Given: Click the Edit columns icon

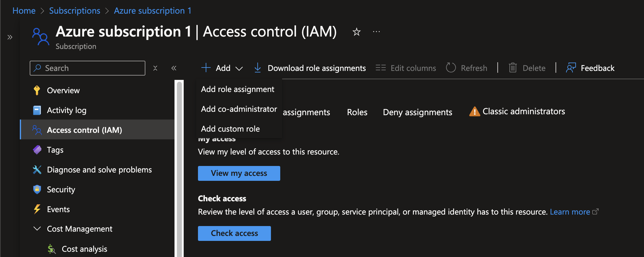Looking at the screenshot, I should pyautogui.click(x=381, y=68).
